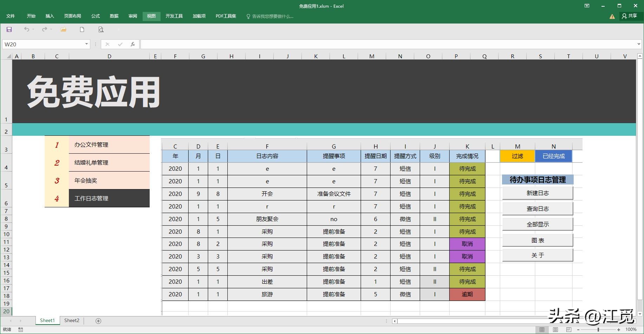This screenshot has height=334, width=644.
Task: Undo the last action
Action: [26, 29]
